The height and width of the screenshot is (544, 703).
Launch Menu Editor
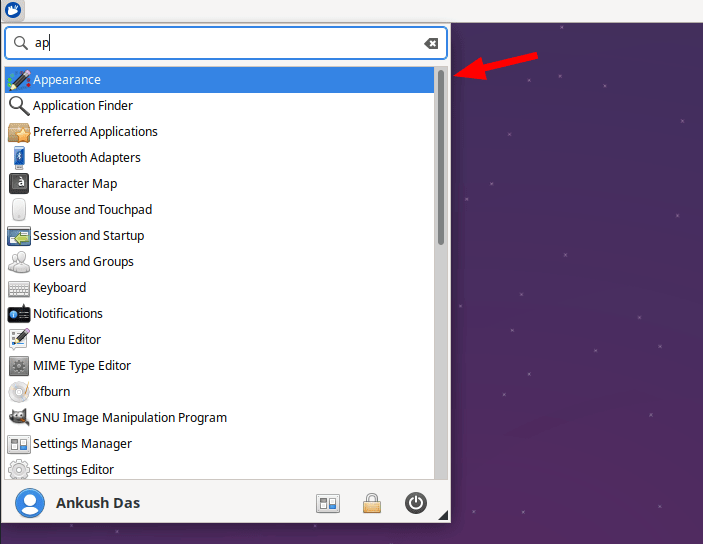(x=67, y=340)
